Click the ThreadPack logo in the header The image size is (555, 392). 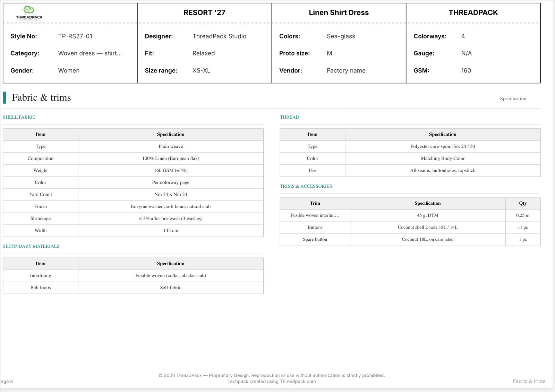29,13
